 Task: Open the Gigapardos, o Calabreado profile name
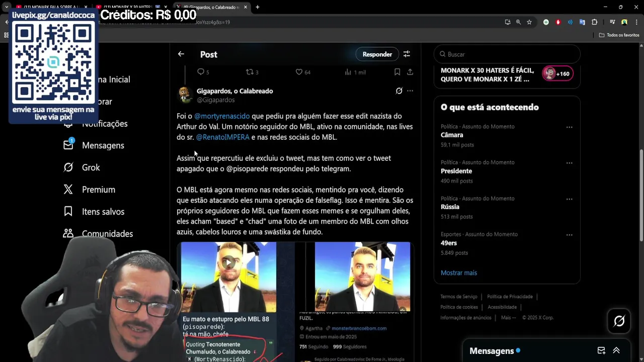point(234,91)
